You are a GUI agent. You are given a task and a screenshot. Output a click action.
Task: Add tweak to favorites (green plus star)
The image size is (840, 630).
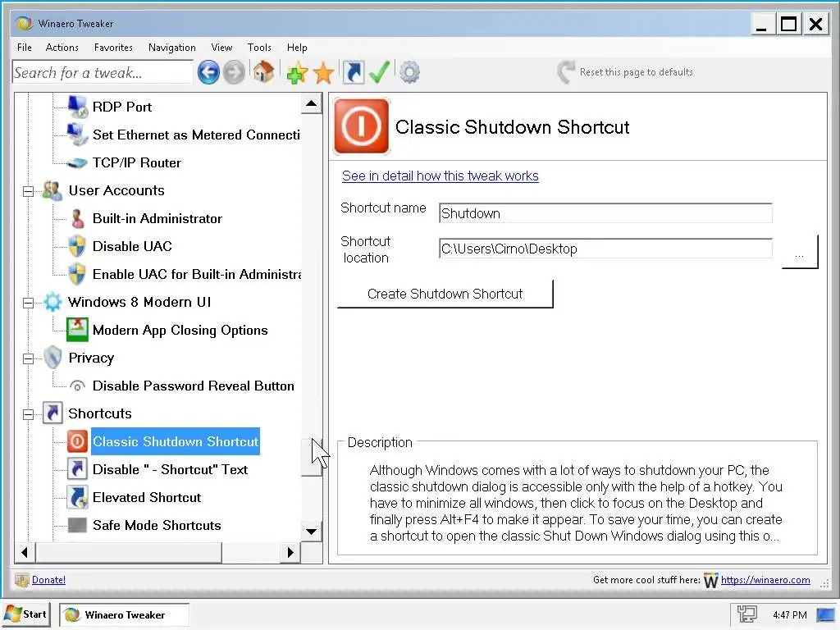(x=297, y=72)
